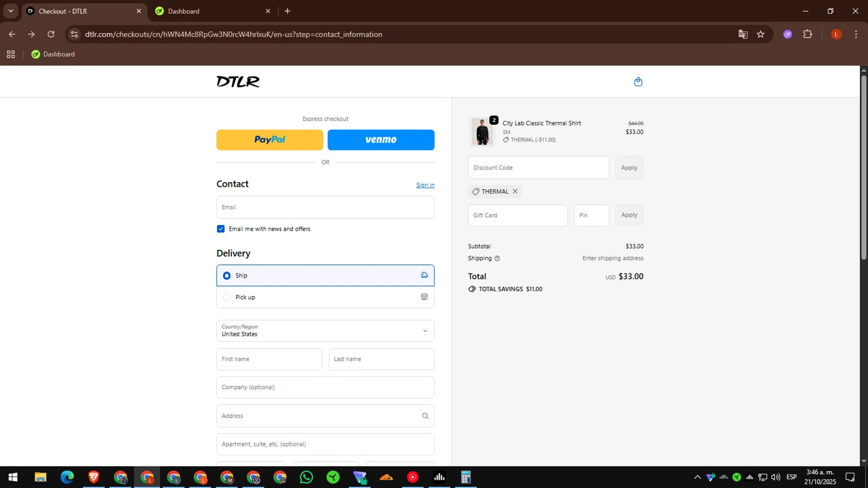Open the tab search dropdown arrow
868x488 pixels.
point(10,11)
